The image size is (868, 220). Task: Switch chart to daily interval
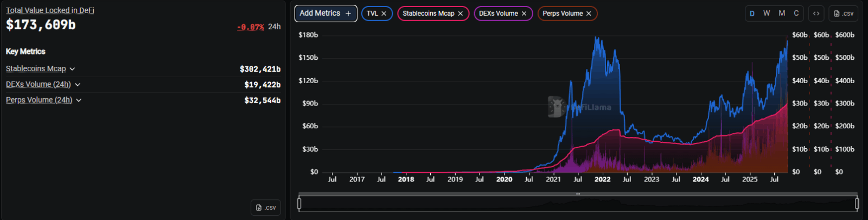[752, 14]
